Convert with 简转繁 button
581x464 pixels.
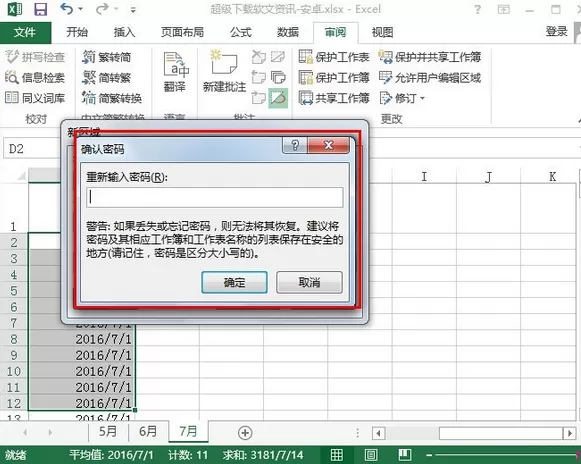pyautogui.click(x=107, y=77)
